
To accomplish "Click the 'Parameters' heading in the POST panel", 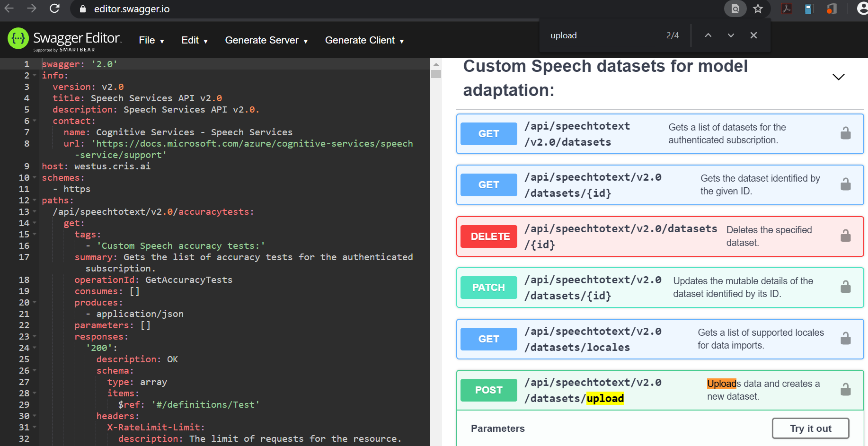I will pyautogui.click(x=498, y=429).
